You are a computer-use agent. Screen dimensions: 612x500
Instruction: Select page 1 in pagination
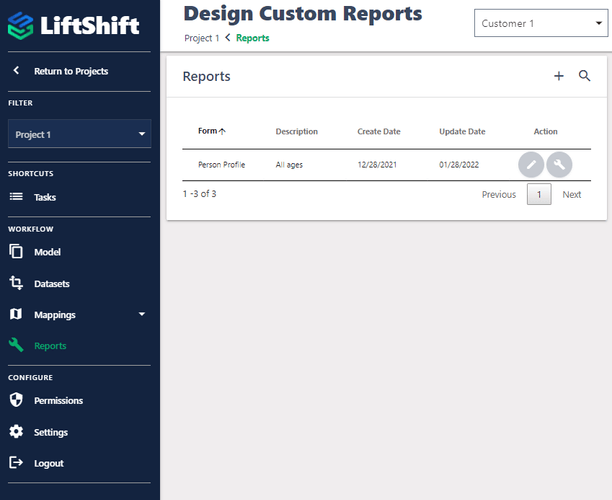click(539, 195)
